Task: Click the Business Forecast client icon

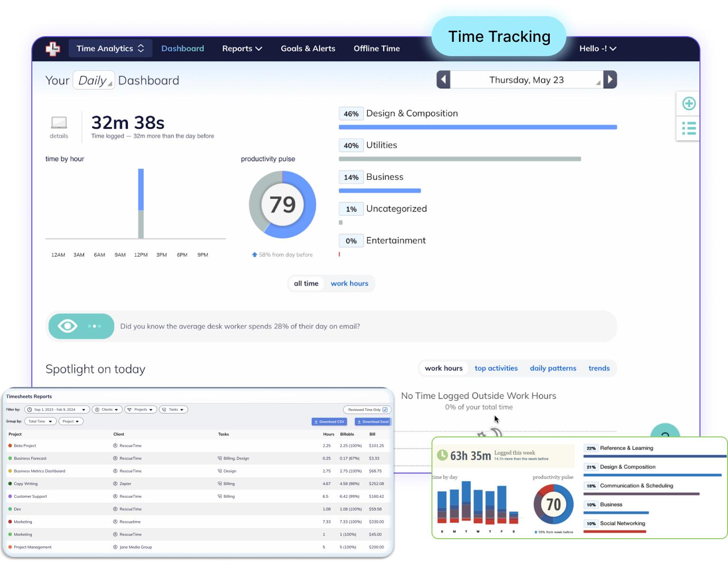Action: click(x=115, y=458)
